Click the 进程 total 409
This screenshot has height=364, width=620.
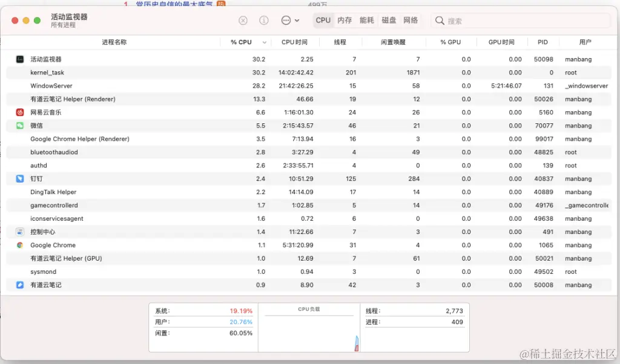(457, 322)
